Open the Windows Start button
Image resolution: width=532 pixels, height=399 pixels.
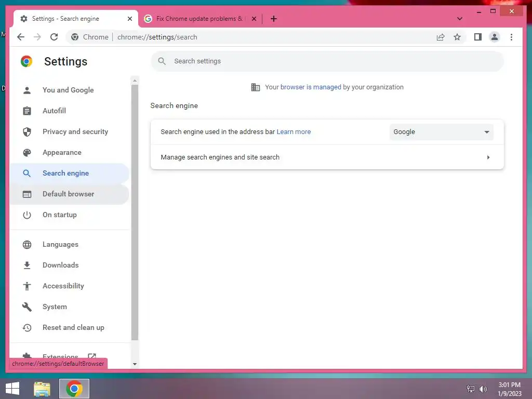click(12, 389)
